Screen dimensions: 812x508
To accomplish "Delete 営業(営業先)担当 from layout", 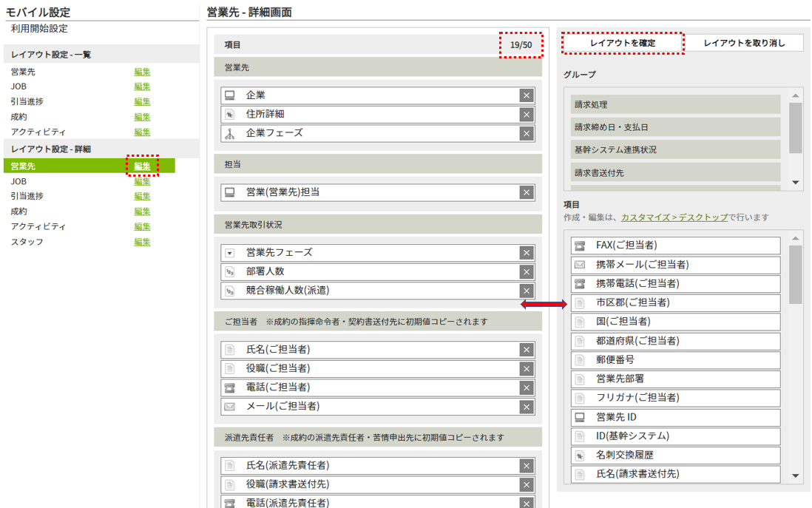I will tap(526, 192).
